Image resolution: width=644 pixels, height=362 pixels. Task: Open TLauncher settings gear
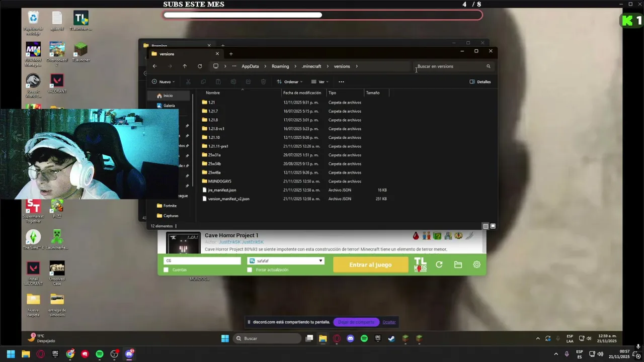476,264
